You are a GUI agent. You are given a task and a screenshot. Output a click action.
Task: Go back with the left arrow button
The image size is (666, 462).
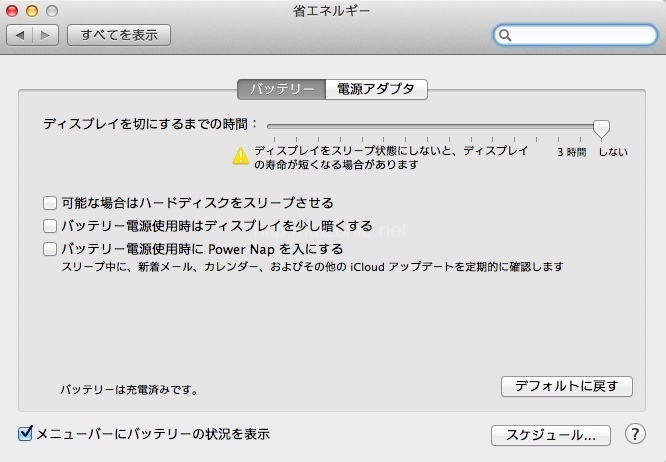pyautogui.click(x=20, y=35)
